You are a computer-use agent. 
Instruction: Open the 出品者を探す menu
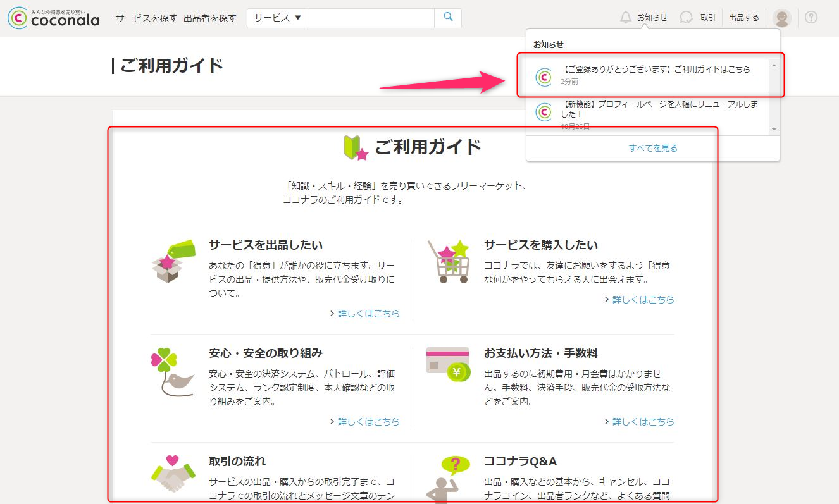click(209, 18)
